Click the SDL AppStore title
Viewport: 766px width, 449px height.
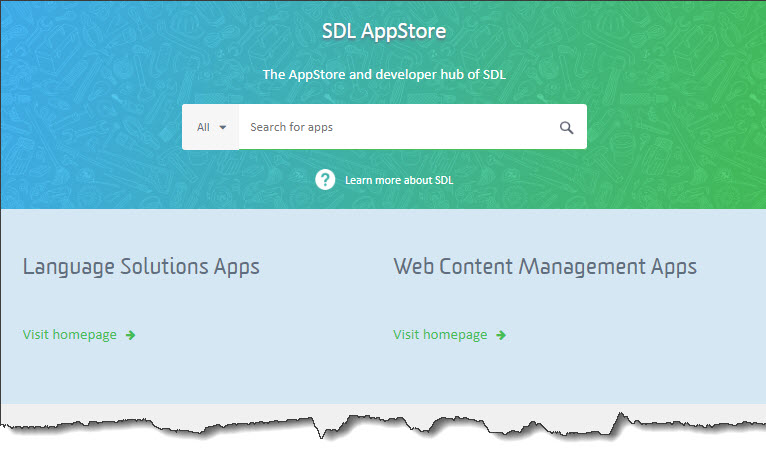click(384, 31)
